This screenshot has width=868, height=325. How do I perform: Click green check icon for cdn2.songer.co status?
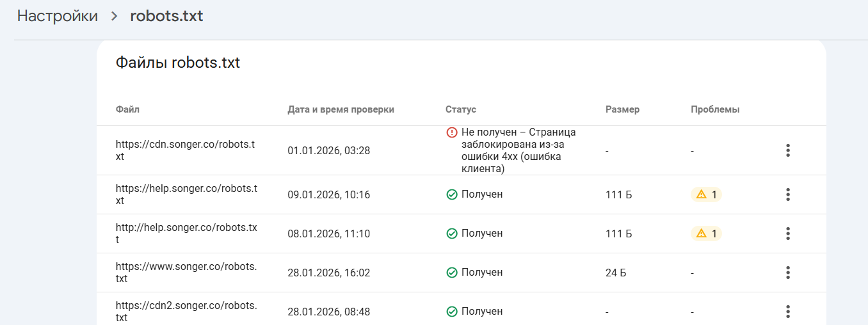452,312
